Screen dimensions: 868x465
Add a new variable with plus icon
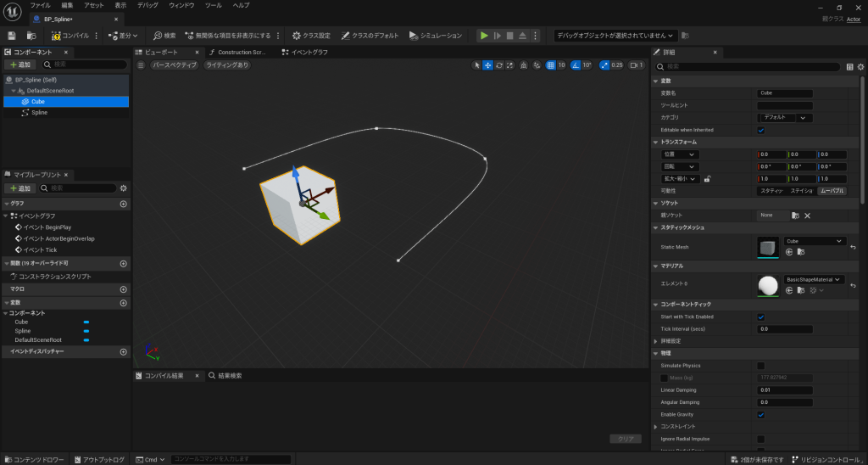124,302
